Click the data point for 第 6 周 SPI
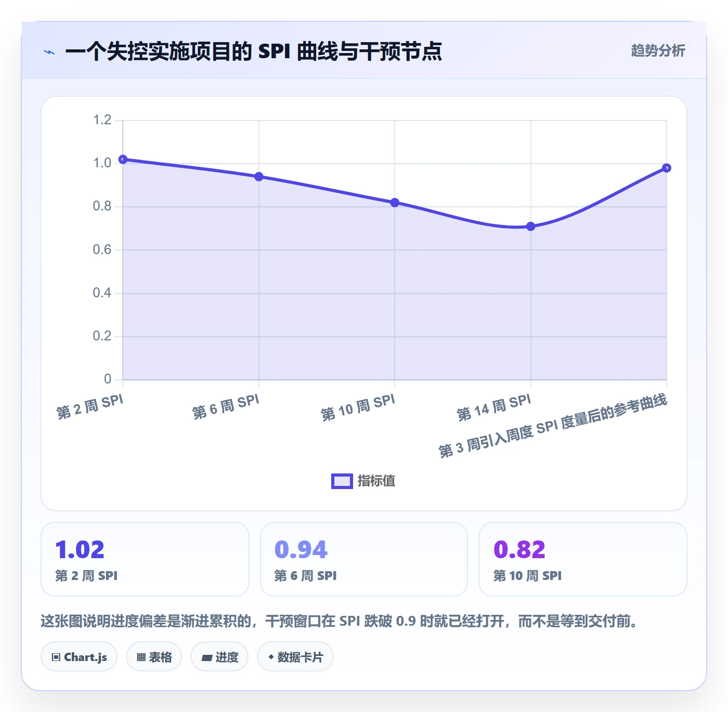Image resolution: width=728 pixels, height=712 pixels. click(x=259, y=177)
